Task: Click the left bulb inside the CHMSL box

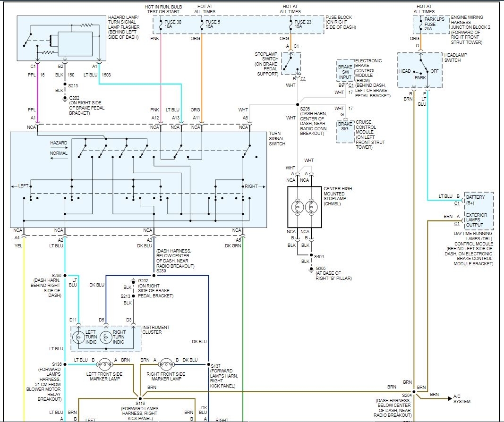Action: 297,207
